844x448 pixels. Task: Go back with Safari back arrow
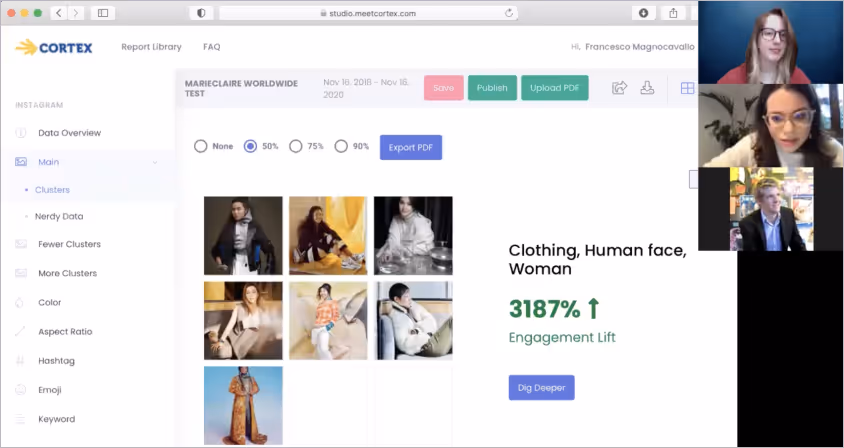58,13
